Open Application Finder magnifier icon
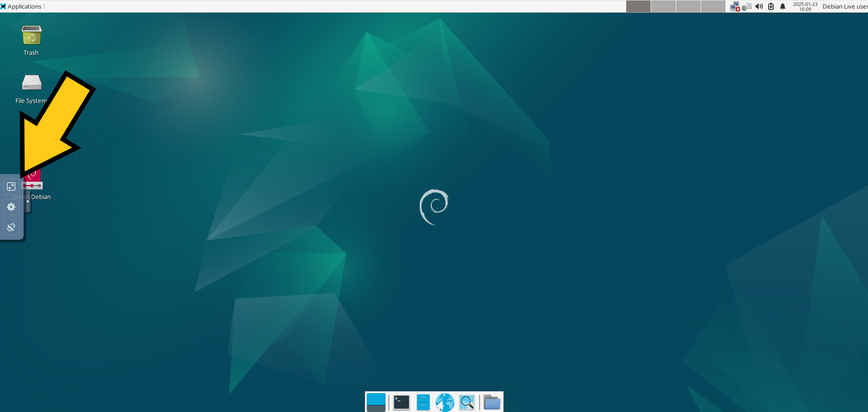Viewport: 868px width, 412px height. [x=466, y=402]
